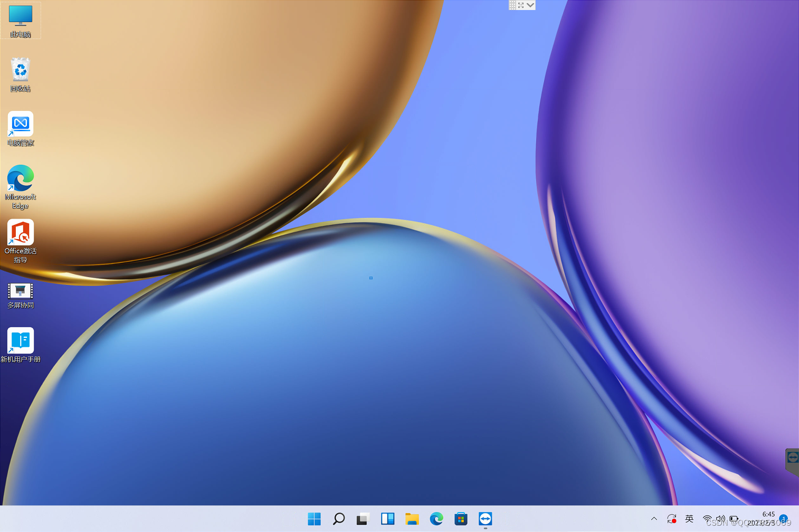The width and height of the screenshot is (799, 532).
Task: Open the Windows Start menu
Action: pyautogui.click(x=315, y=519)
